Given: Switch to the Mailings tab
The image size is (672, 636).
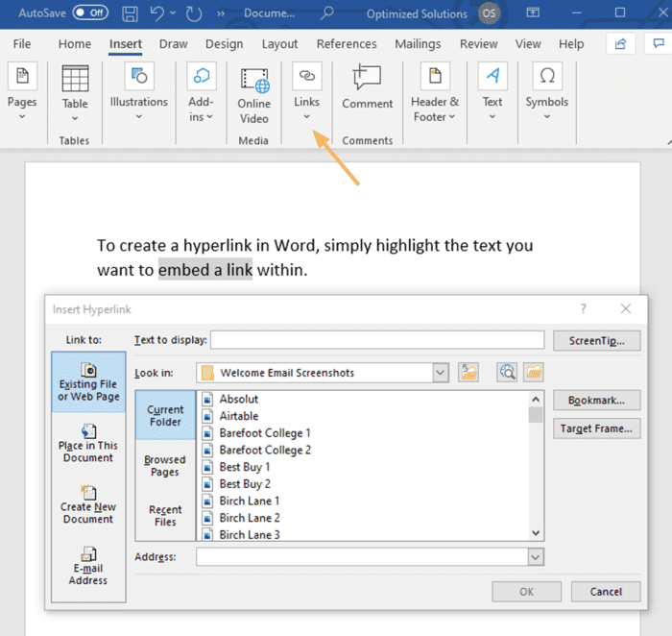Looking at the screenshot, I should tap(418, 44).
